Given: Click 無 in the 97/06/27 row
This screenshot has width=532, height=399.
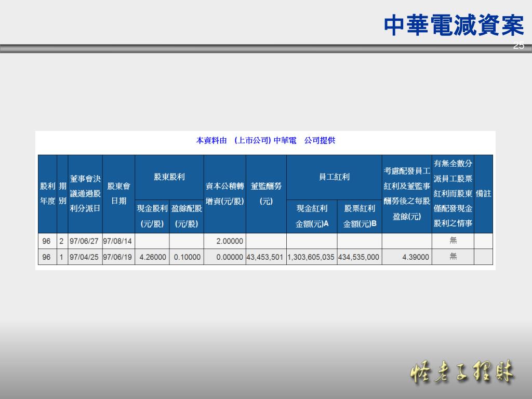Looking at the screenshot, I should pos(453,240).
